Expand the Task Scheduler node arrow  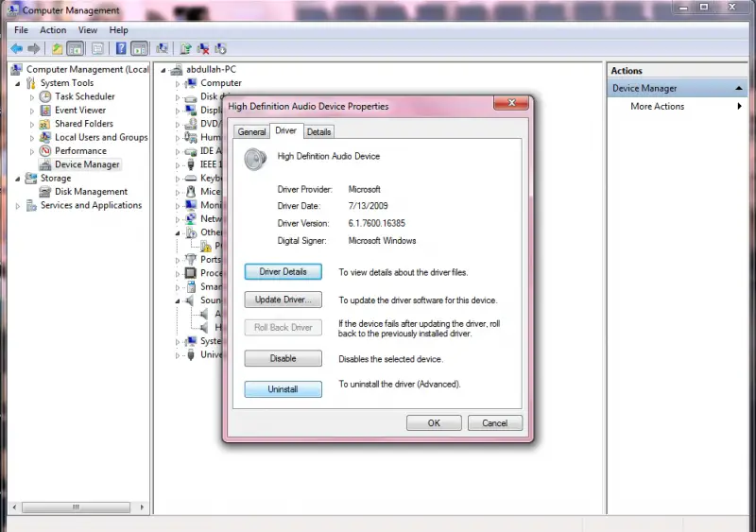[x=32, y=97]
